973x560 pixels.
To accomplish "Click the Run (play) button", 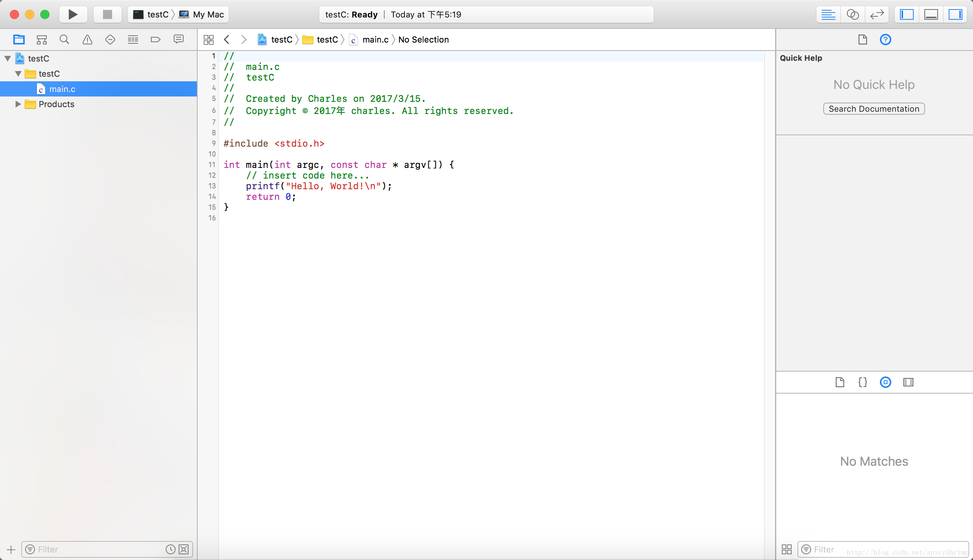I will tap(73, 14).
